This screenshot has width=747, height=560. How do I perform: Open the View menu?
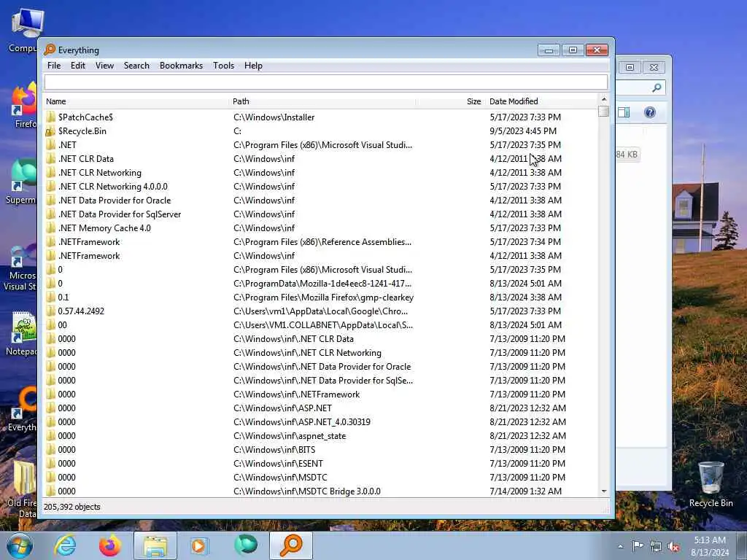[x=104, y=66]
